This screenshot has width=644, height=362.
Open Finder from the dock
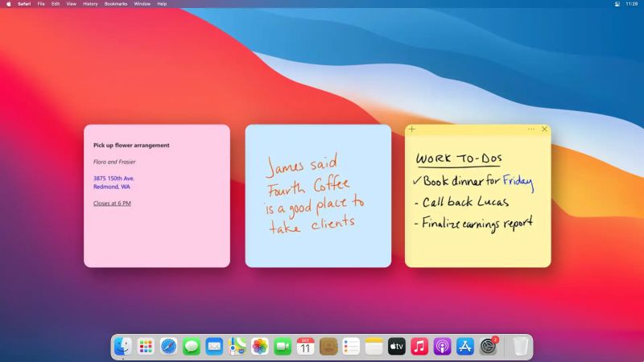click(123, 347)
